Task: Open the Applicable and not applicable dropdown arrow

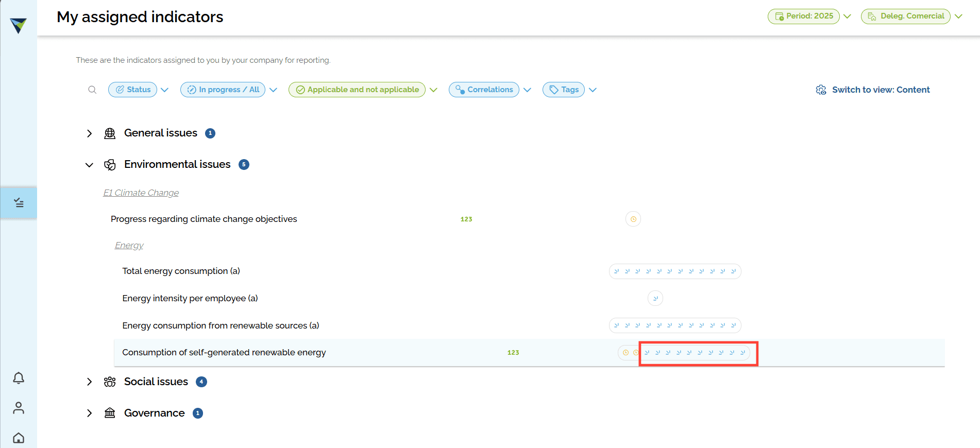Action: (x=433, y=90)
